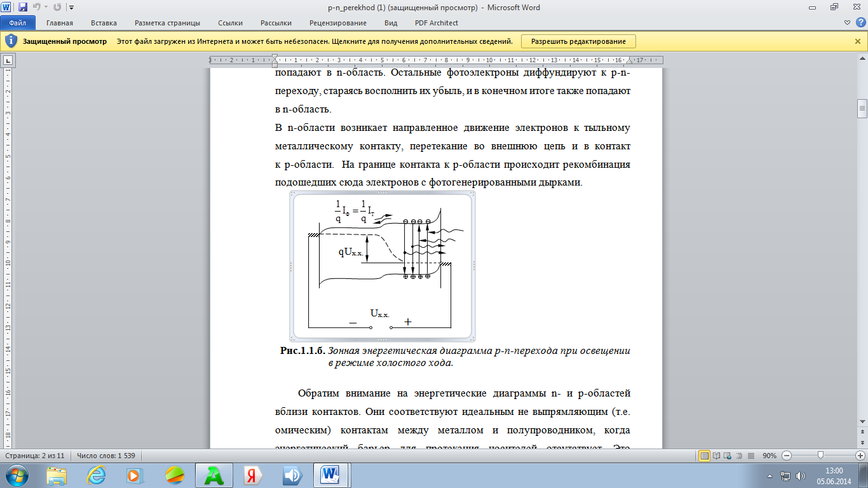Switch to Outline view
This screenshot has width=868, height=488.
739,456
